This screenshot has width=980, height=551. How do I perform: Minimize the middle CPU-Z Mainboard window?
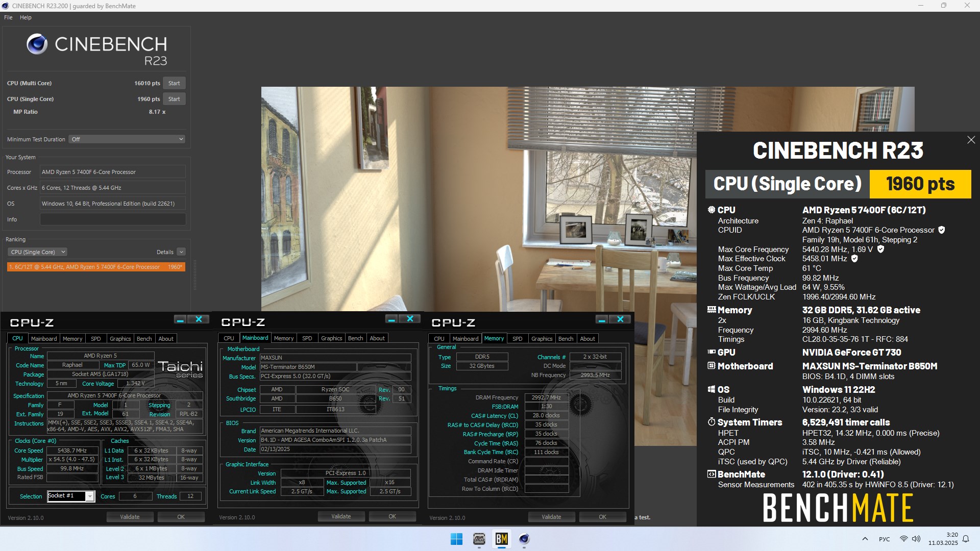391,319
